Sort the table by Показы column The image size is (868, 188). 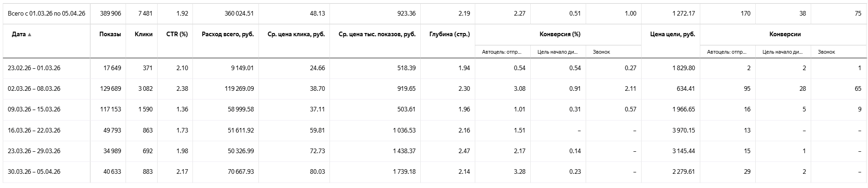pyautogui.click(x=110, y=34)
